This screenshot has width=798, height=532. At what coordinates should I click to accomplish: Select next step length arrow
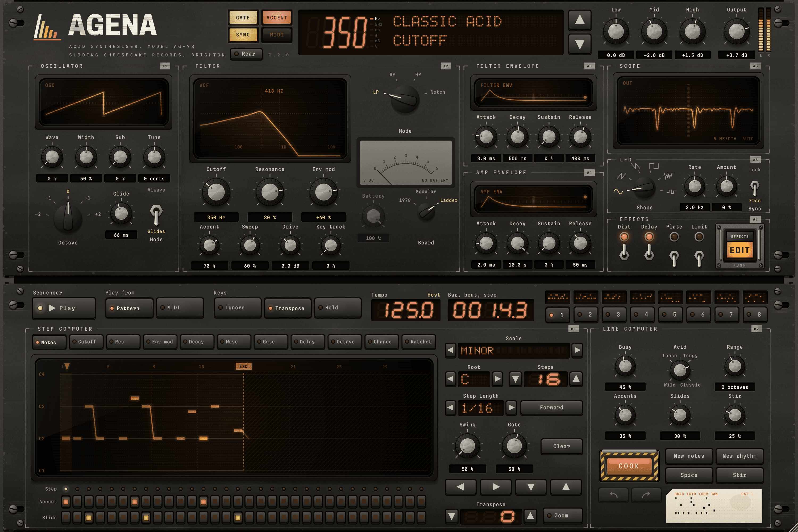coord(511,407)
